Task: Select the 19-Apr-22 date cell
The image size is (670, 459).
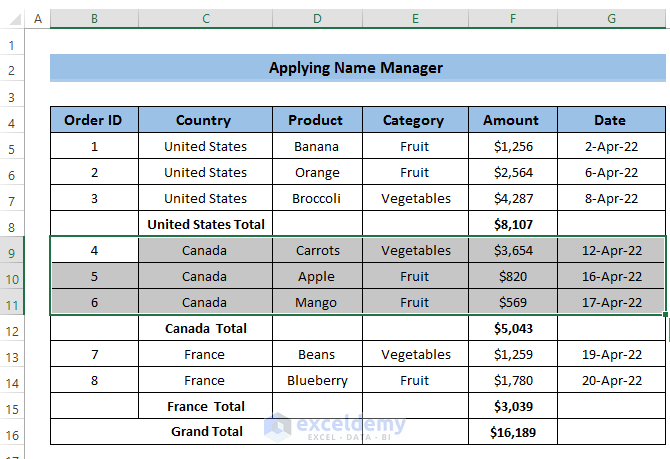Action: pos(611,354)
